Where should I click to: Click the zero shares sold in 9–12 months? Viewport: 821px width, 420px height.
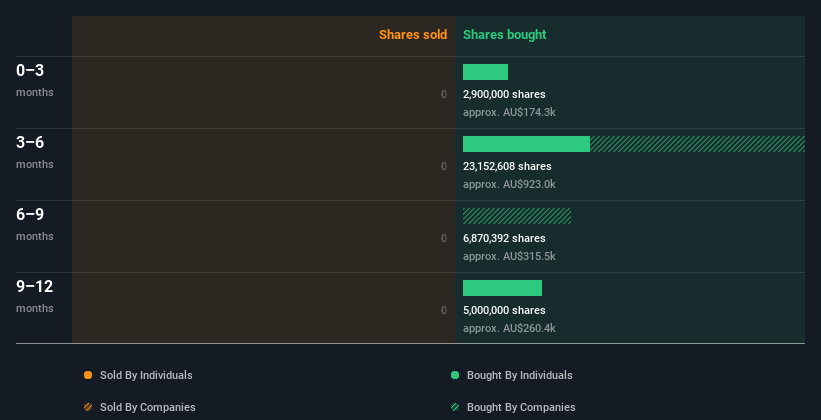point(444,311)
